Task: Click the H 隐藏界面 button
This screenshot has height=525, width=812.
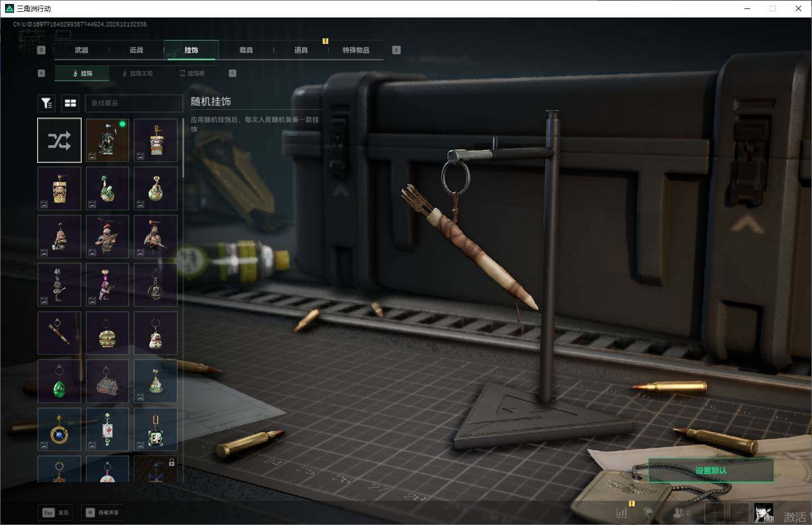Action: pyautogui.click(x=102, y=513)
